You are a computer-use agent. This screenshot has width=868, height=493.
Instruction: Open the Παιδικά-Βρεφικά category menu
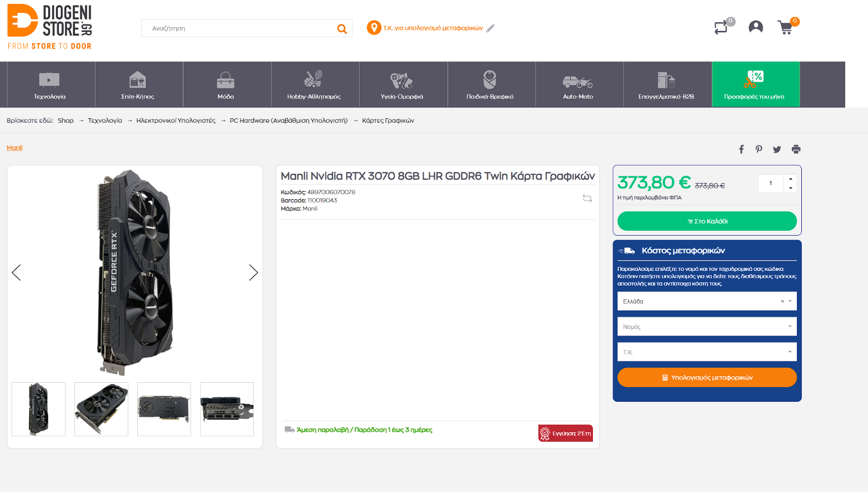tap(490, 85)
